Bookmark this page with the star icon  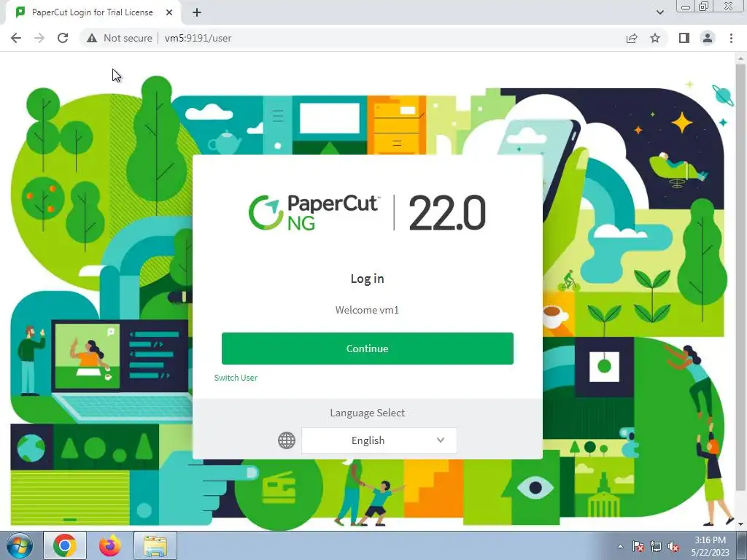[655, 38]
